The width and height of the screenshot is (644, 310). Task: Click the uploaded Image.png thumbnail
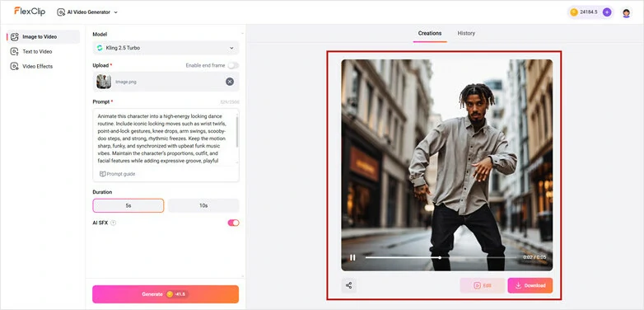coord(104,82)
